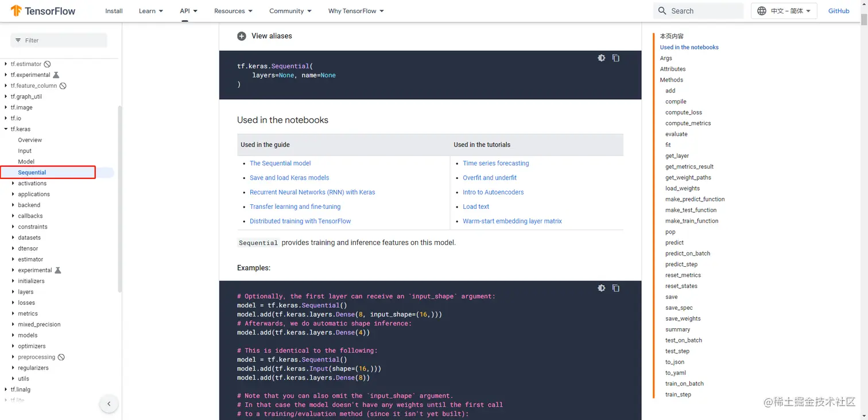Open Recurrent Neural Networks (RNN) with Keras
868x420 pixels.
[x=312, y=192]
